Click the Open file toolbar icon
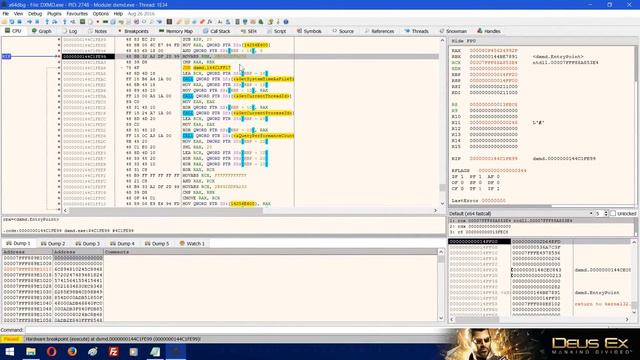 [x=4, y=22]
